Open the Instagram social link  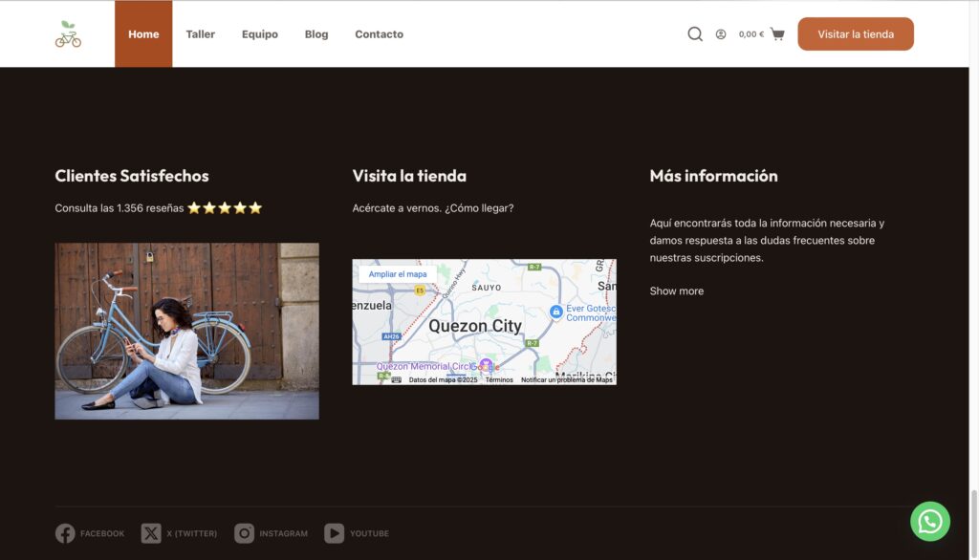tap(272, 533)
